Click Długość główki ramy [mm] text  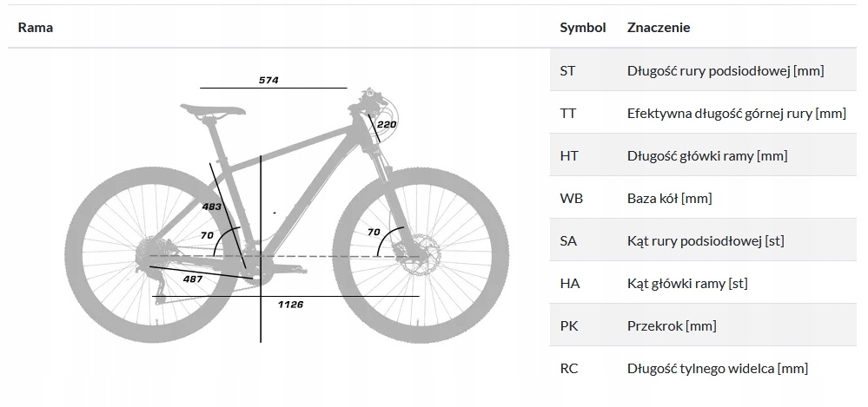coord(707,156)
